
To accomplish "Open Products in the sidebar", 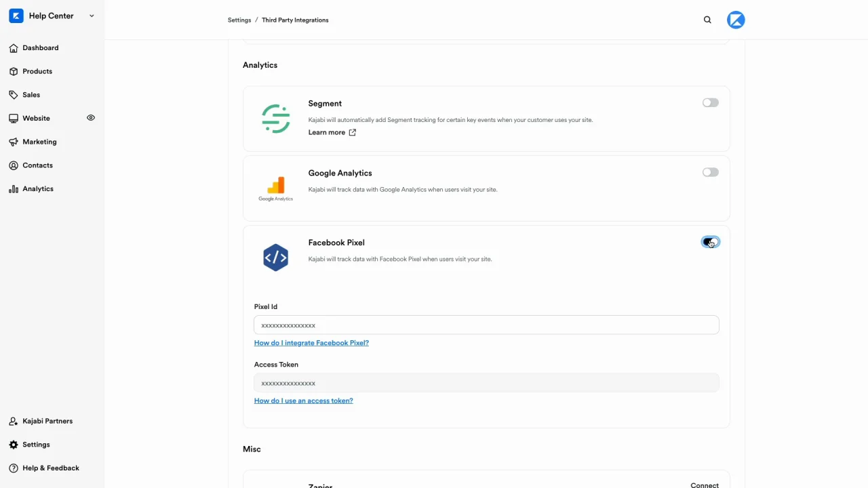I will pyautogui.click(x=37, y=71).
